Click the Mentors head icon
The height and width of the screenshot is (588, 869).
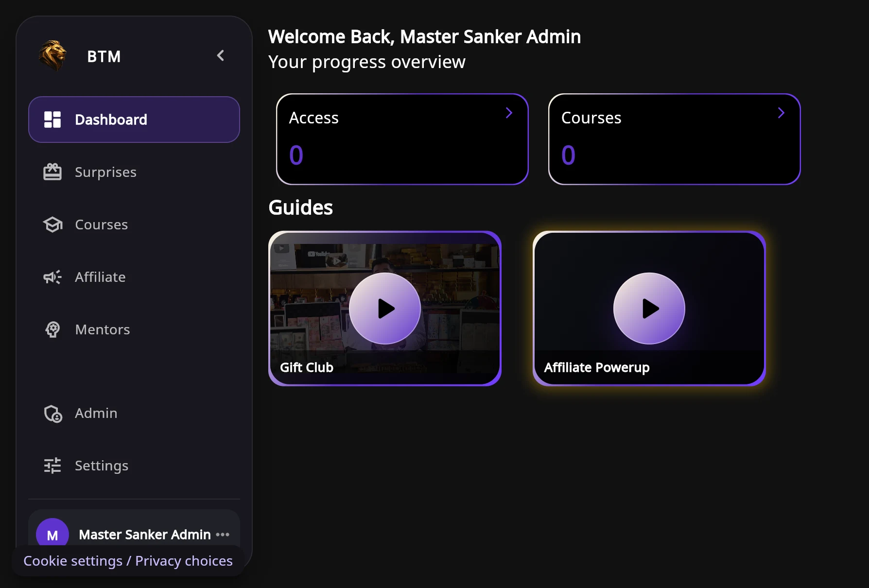point(52,329)
